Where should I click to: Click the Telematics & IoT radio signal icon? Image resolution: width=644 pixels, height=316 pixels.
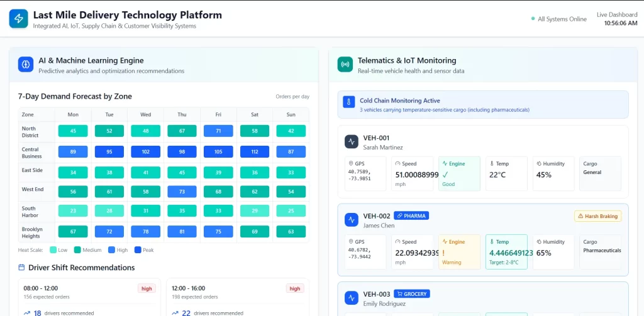pyautogui.click(x=345, y=65)
